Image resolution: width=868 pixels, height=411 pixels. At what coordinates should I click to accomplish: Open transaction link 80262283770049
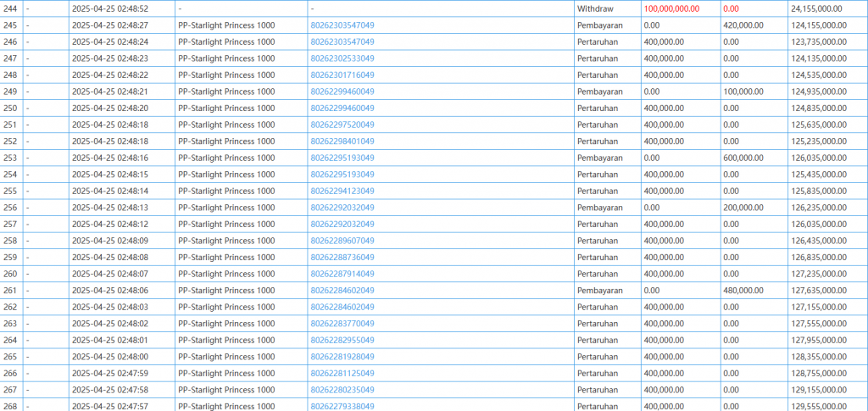tap(342, 325)
